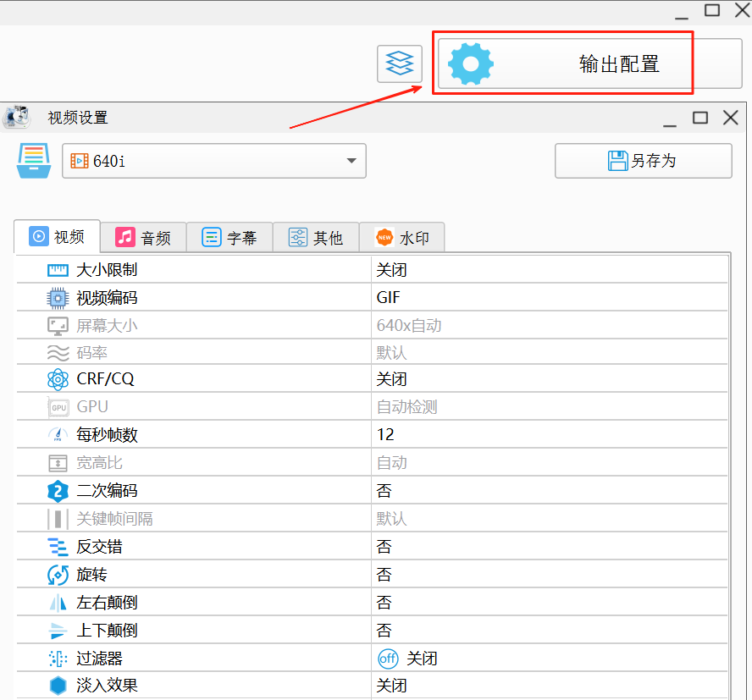Viewport: 752px width, 700px height.
Task: Click the subtitle icon on 字幕 tab
Action: [212, 237]
